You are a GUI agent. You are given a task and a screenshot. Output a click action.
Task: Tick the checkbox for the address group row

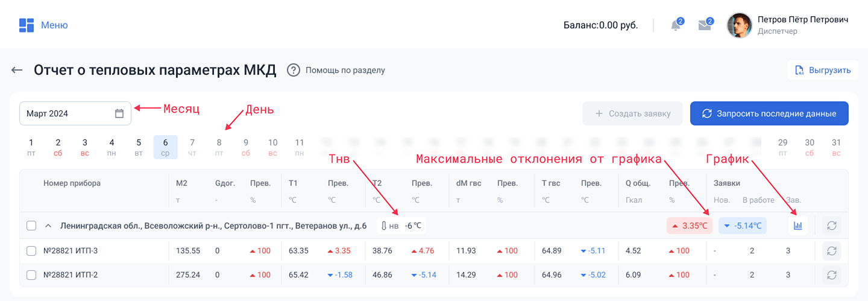point(31,226)
